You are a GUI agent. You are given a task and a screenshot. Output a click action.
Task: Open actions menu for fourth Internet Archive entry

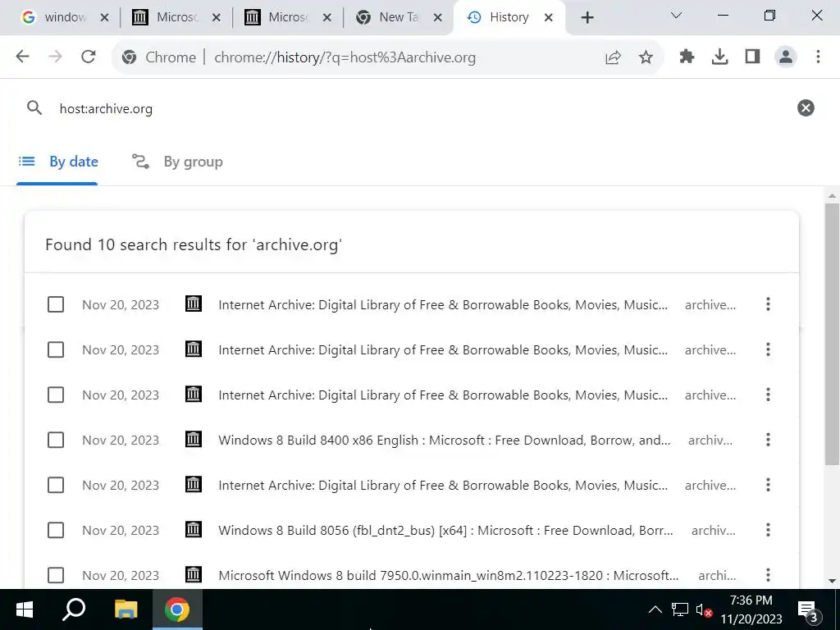[x=768, y=485]
